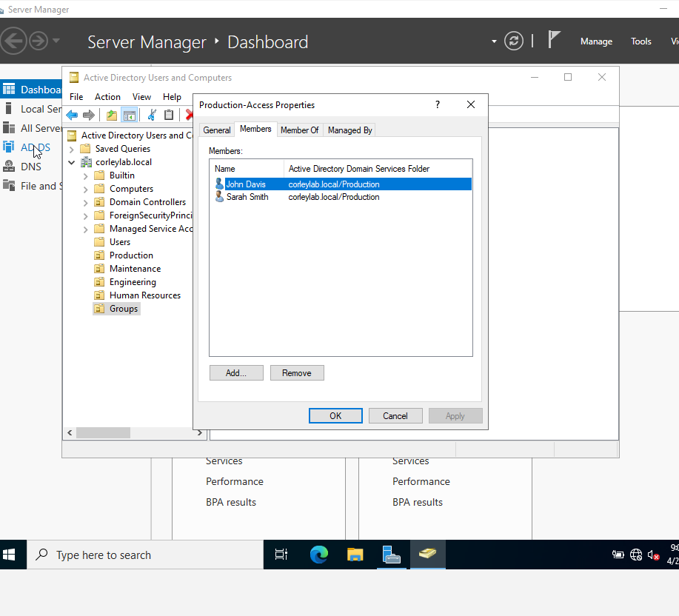Click the DNS server icon in sidebar
679x616 pixels.
click(9, 167)
